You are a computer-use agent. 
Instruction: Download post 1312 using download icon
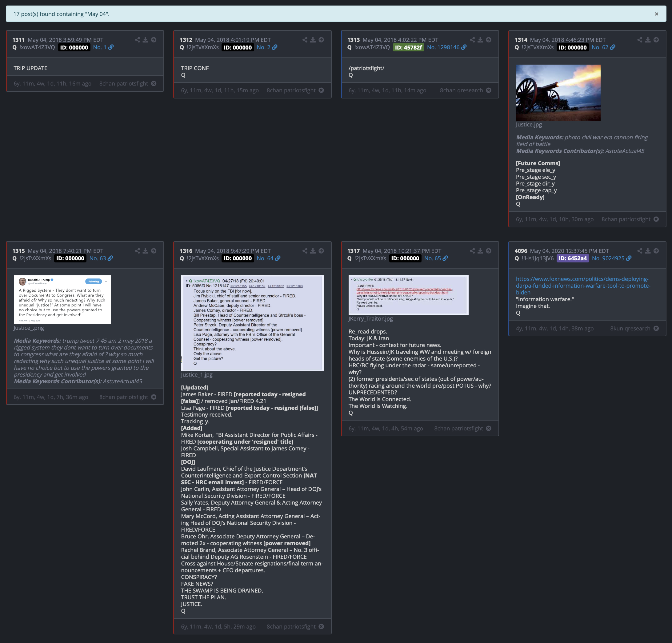point(313,40)
